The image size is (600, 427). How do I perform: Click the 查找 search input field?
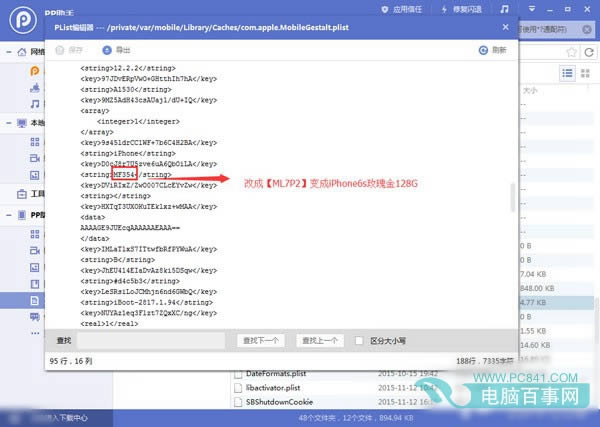[x=151, y=341]
